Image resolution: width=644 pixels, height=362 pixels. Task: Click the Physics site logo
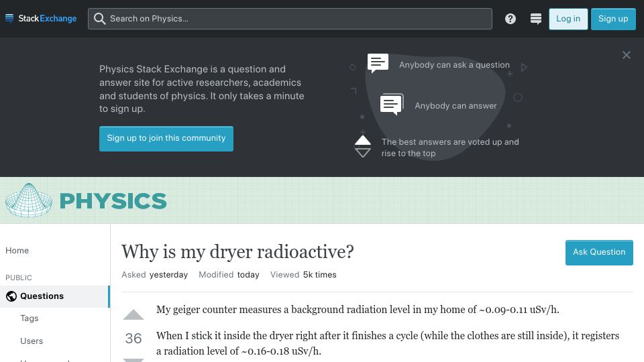(x=86, y=200)
